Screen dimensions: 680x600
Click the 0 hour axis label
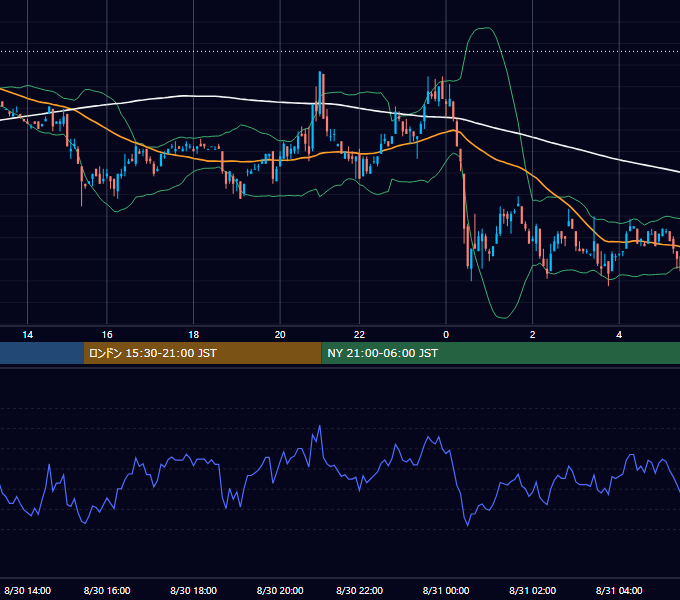(446, 335)
